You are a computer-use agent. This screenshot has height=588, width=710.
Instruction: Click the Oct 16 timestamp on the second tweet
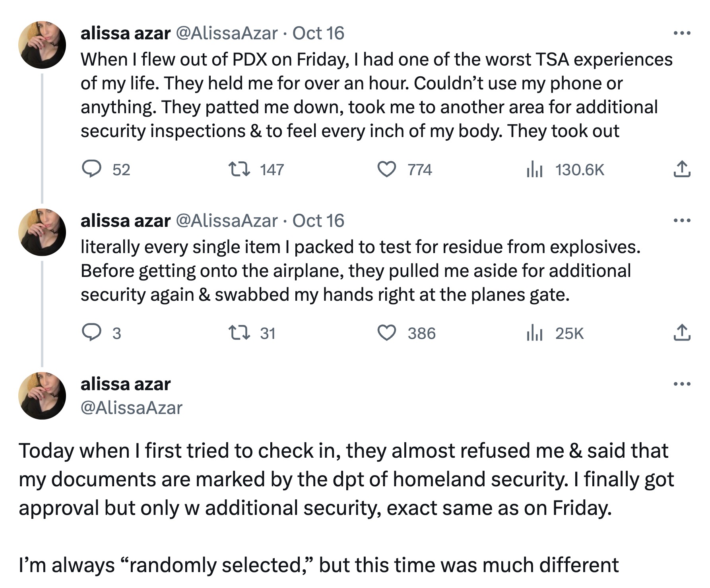[x=318, y=220]
